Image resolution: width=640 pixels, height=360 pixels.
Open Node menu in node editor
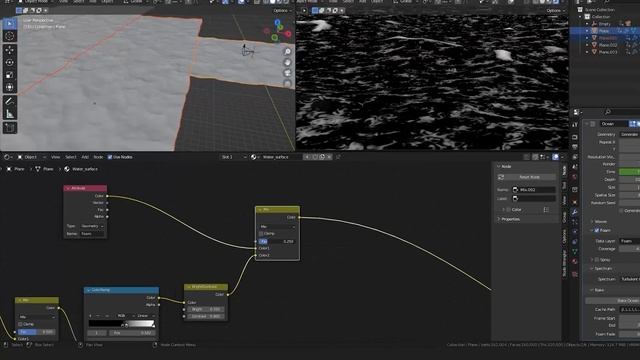(98, 157)
